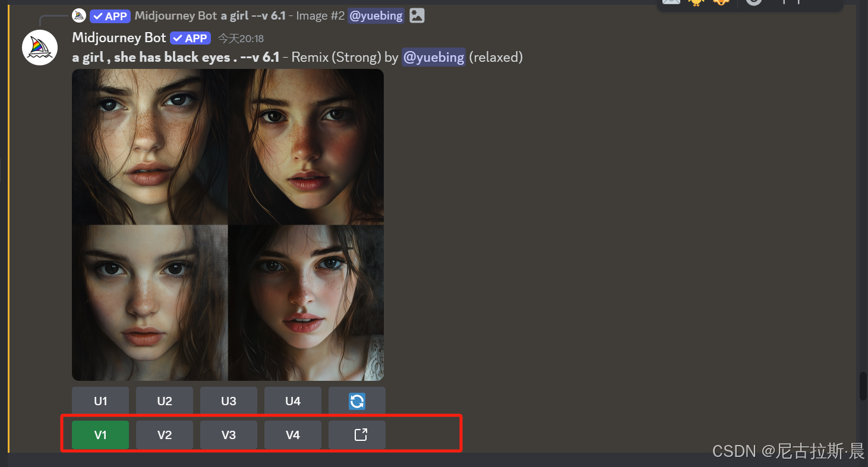Viewport: 868px width, 467px height.
Task: Generate V4 variations
Action: coord(293,435)
